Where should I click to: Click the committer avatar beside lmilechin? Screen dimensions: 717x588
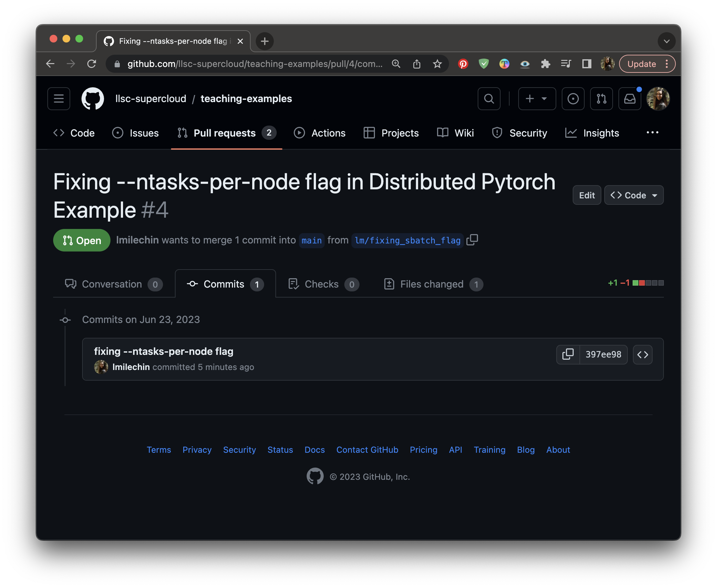coord(101,367)
